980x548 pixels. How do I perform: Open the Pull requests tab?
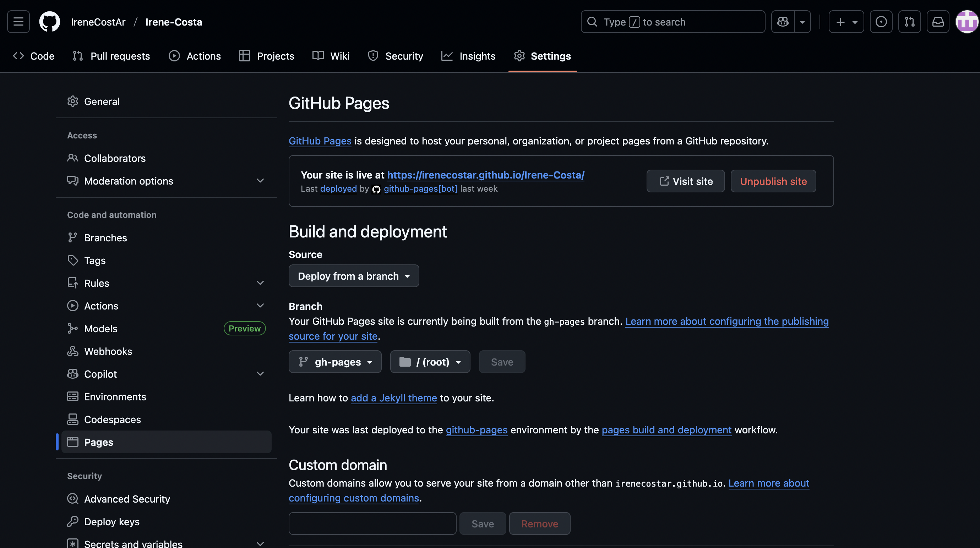(111, 56)
